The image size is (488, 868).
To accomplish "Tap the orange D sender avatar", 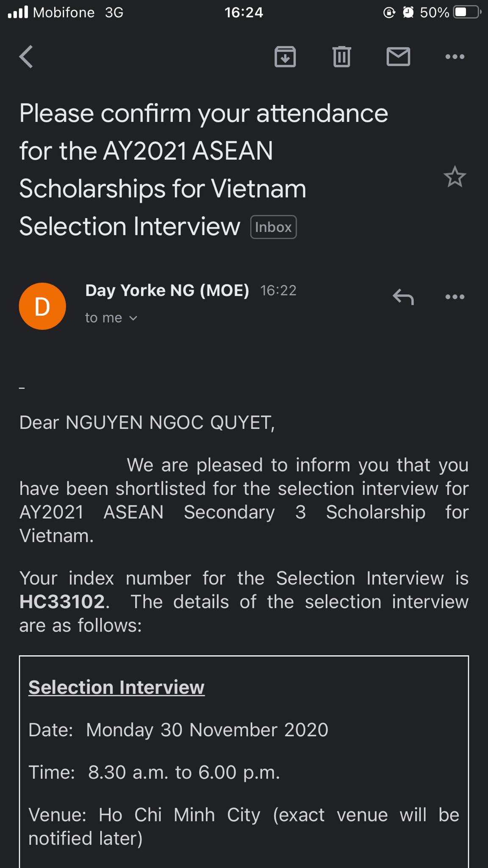I will pos(42,306).
